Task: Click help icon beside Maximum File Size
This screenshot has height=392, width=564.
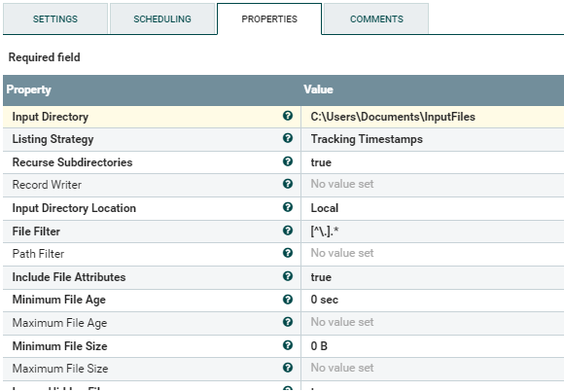Action: pos(288,368)
